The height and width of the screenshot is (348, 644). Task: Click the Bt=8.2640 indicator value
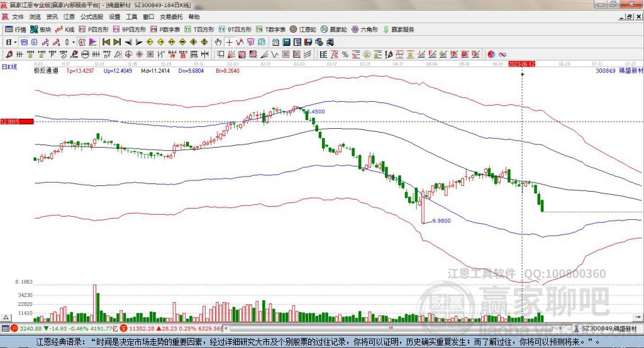click(228, 70)
